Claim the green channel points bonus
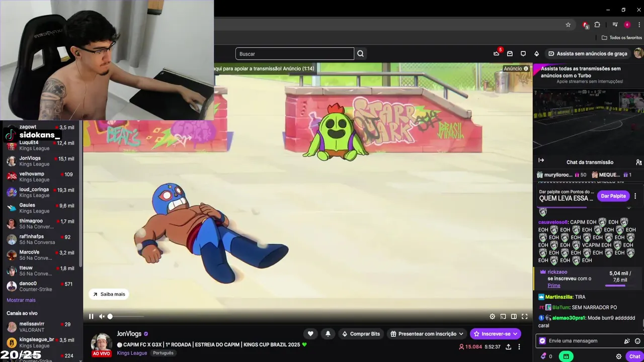Image resolution: width=644 pixels, height=362 pixels. 566,356
